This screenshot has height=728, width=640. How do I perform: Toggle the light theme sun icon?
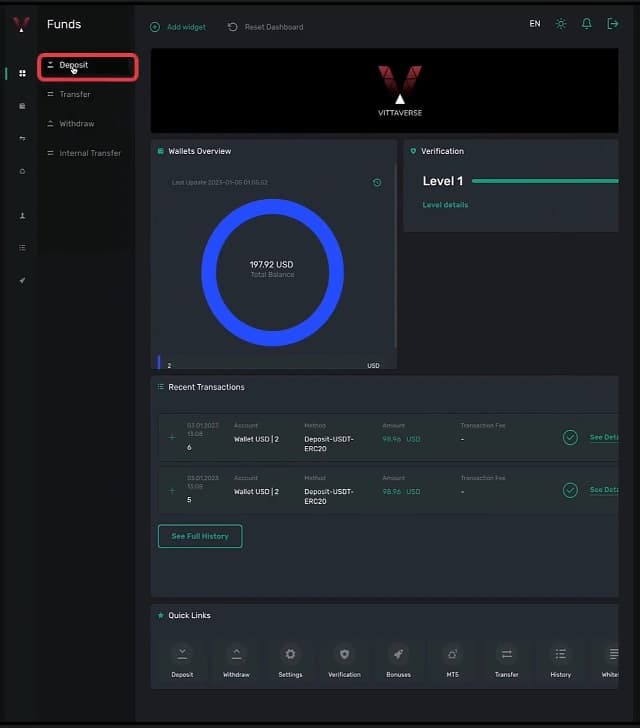[561, 24]
